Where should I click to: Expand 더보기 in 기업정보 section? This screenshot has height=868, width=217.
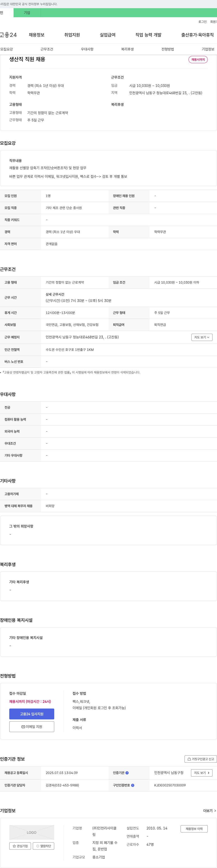210,811
